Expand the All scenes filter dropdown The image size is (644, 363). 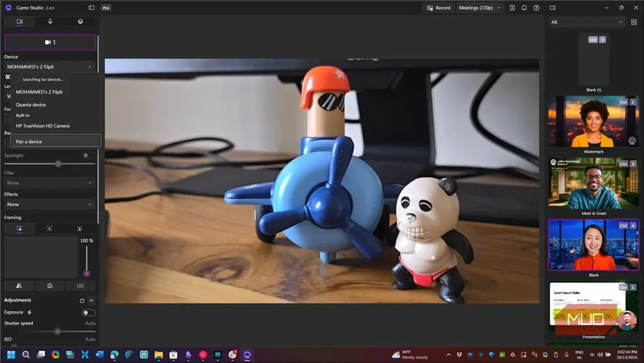click(587, 22)
